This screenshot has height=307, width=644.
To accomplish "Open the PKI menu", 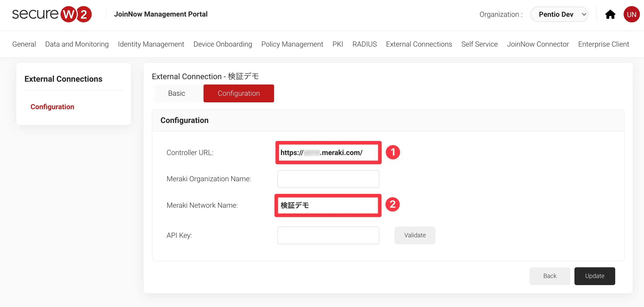I will (x=338, y=44).
